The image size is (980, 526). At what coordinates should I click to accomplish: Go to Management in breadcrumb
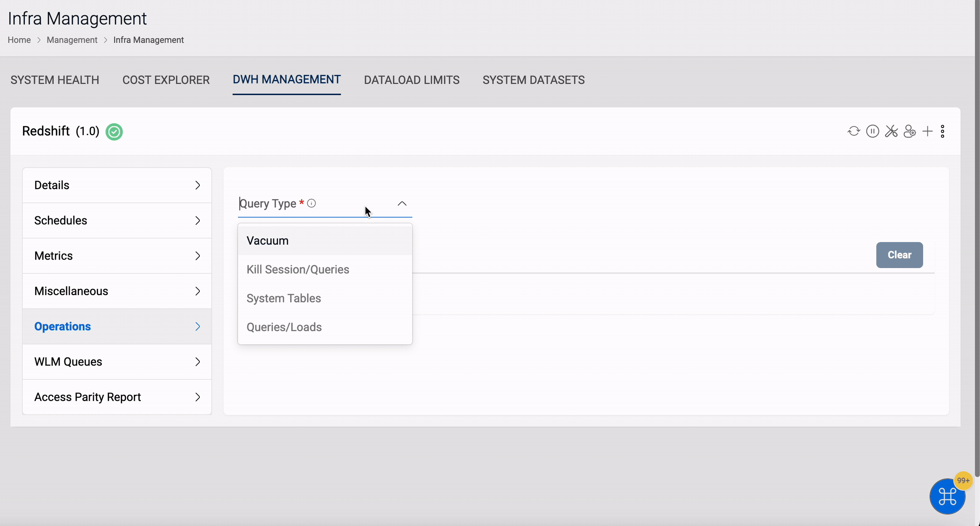(x=72, y=40)
